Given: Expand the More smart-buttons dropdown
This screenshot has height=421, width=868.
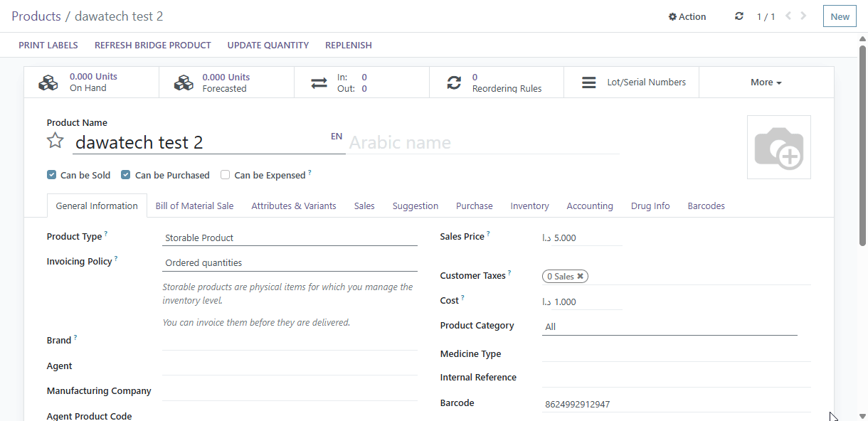Looking at the screenshot, I should pos(766,82).
